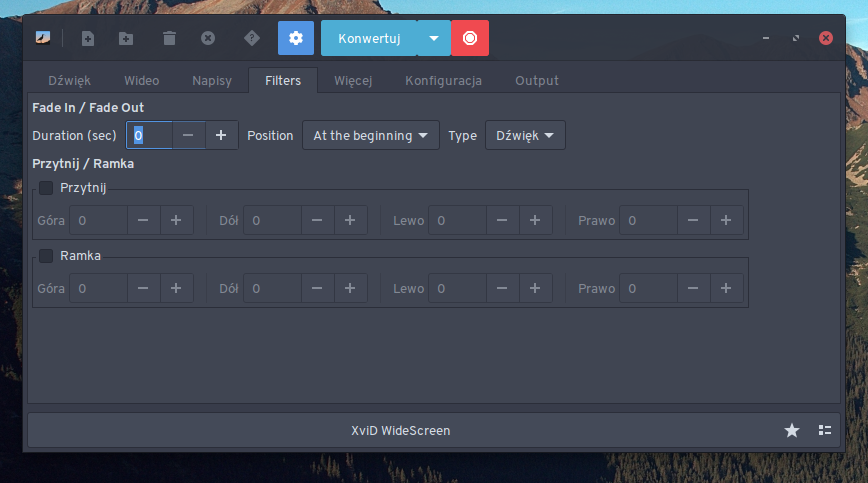Screen dimensions: 868x483
Task: Decrease the Przytnij Prawo value
Action: (693, 220)
